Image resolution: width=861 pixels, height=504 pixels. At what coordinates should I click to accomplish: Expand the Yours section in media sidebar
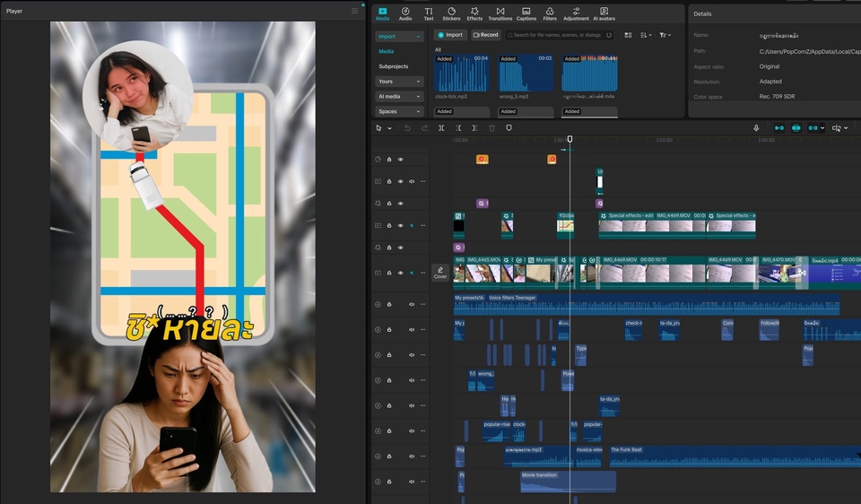[399, 82]
